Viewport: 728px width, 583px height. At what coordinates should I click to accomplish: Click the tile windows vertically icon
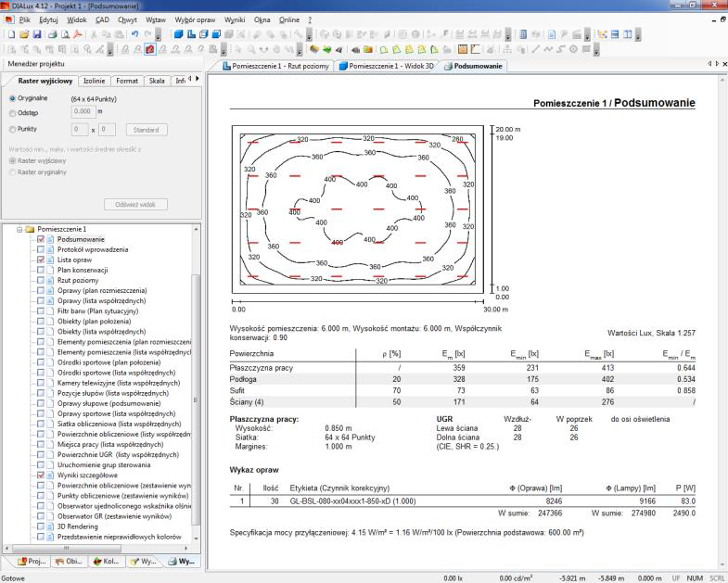pos(627,34)
